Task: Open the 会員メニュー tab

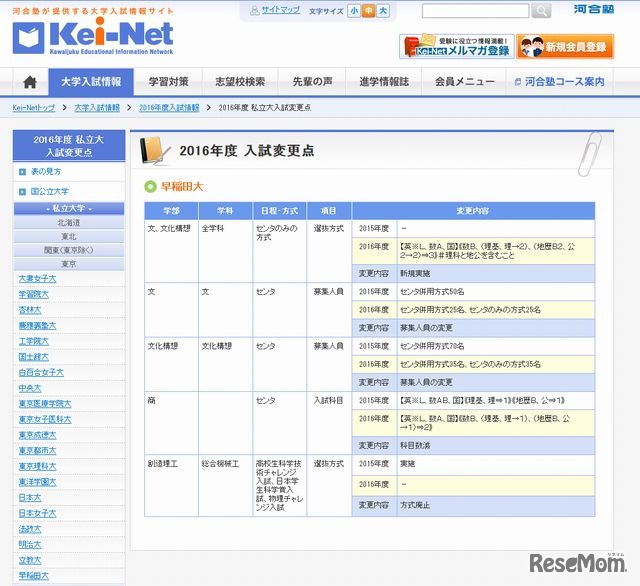Action: 464,82
